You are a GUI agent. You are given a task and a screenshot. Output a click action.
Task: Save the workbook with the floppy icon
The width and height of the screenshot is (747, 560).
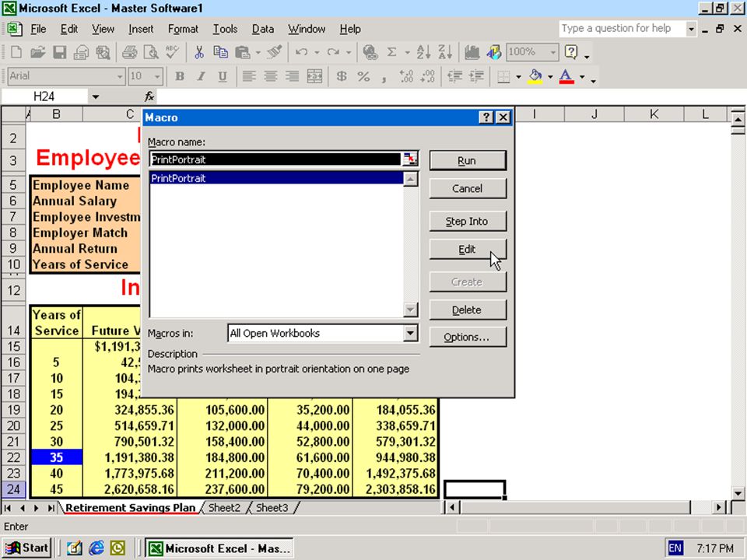(60, 52)
